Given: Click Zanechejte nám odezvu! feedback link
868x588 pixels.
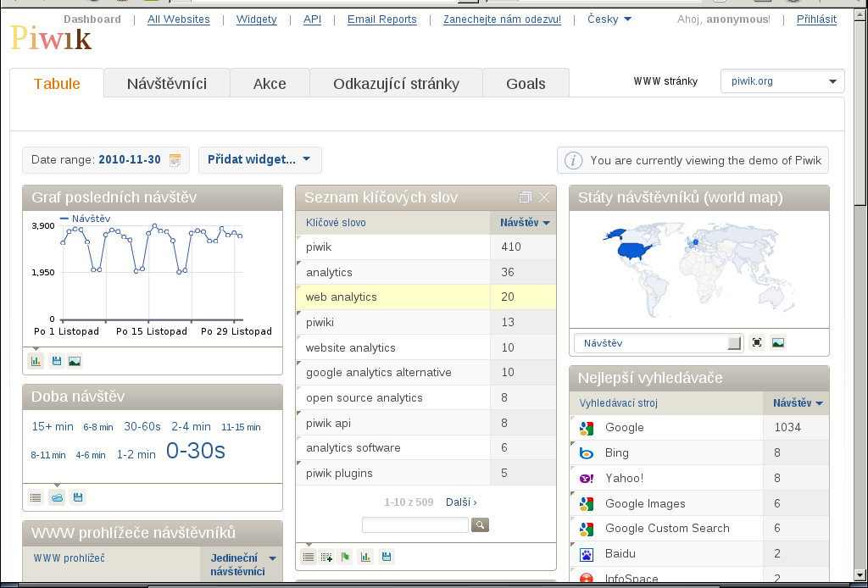Looking at the screenshot, I should (502, 19).
